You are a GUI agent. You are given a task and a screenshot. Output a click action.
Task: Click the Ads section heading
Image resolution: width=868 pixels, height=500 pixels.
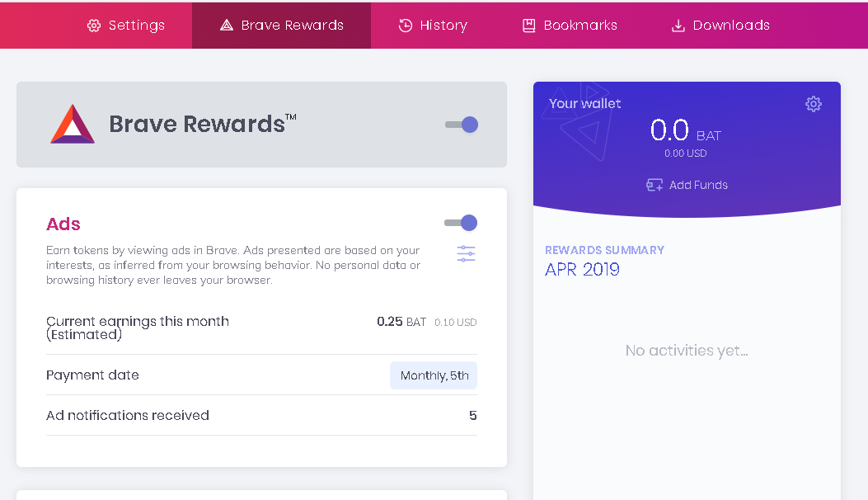point(63,224)
